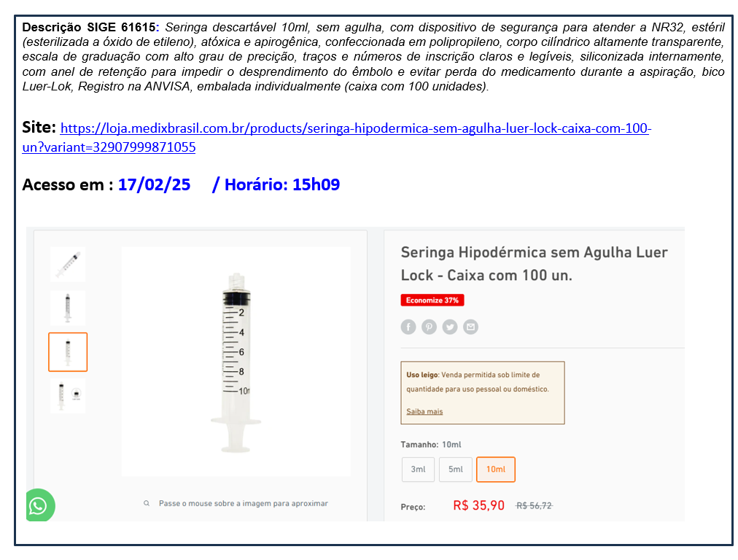Click the R$ 35,90 price
The width and height of the screenshot is (738, 560).
click(x=478, y=505)
